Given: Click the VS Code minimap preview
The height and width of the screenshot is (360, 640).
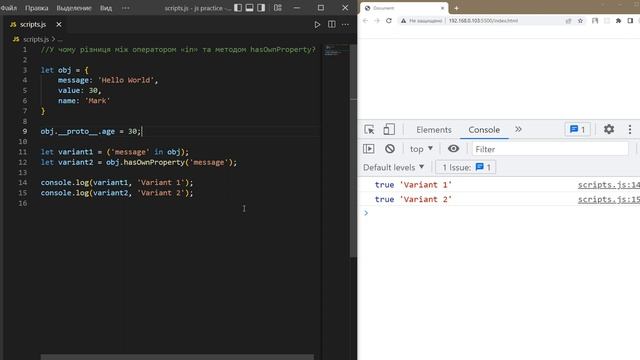Looking at the screenshot, I should pos(335,51).
